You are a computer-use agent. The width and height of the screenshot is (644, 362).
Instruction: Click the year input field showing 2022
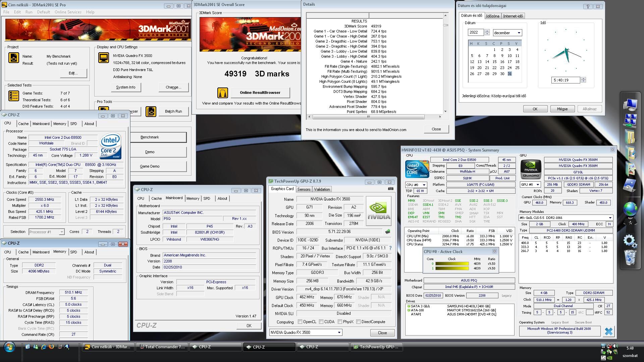[x=476, y=33]
